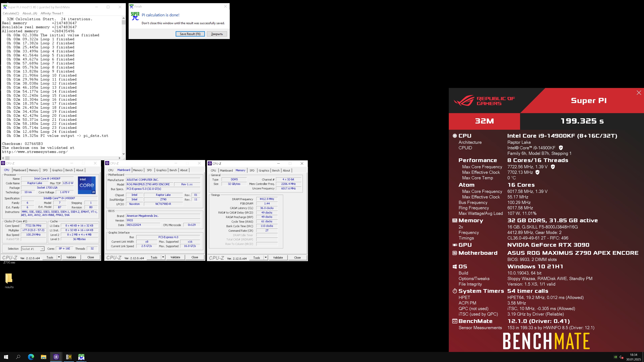Screen dimensions: 644x362
Task: Click the Windows Start button
Action: tap(6, 357)
